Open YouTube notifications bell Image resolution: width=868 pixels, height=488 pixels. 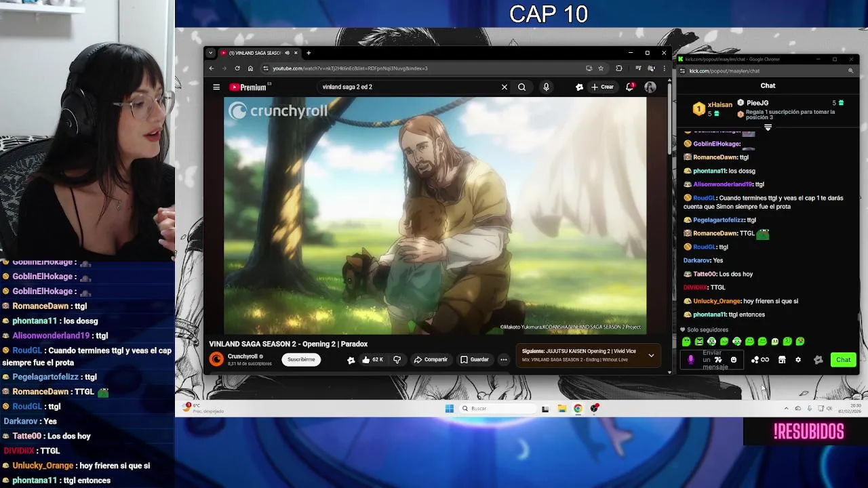click(630, 87)
